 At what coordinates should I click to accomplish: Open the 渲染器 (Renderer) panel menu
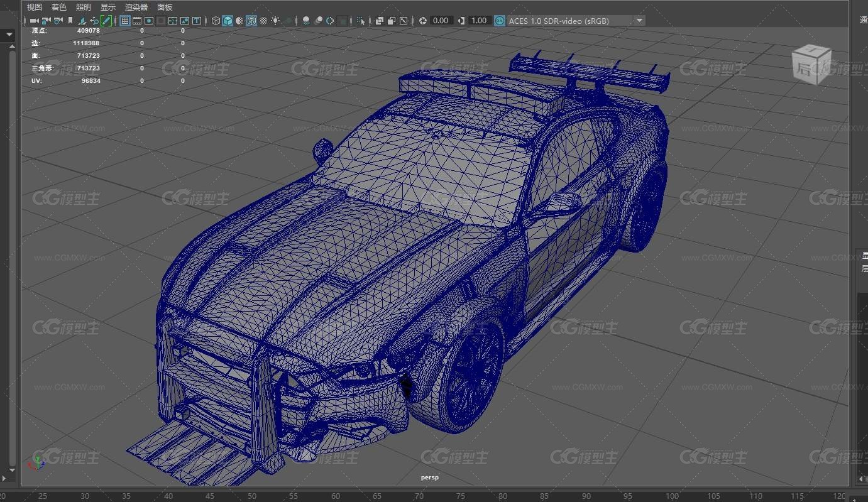click(136, 7)
